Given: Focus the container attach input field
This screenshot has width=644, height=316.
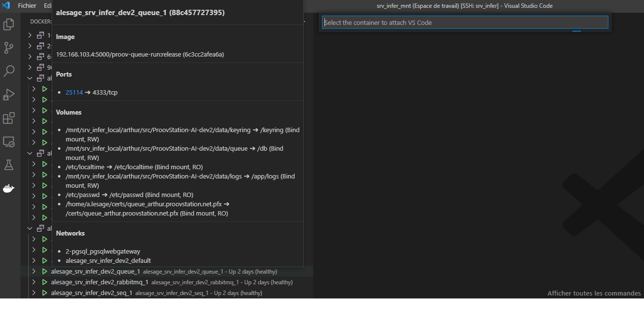Looking at the screenshot, I should 465,22.
